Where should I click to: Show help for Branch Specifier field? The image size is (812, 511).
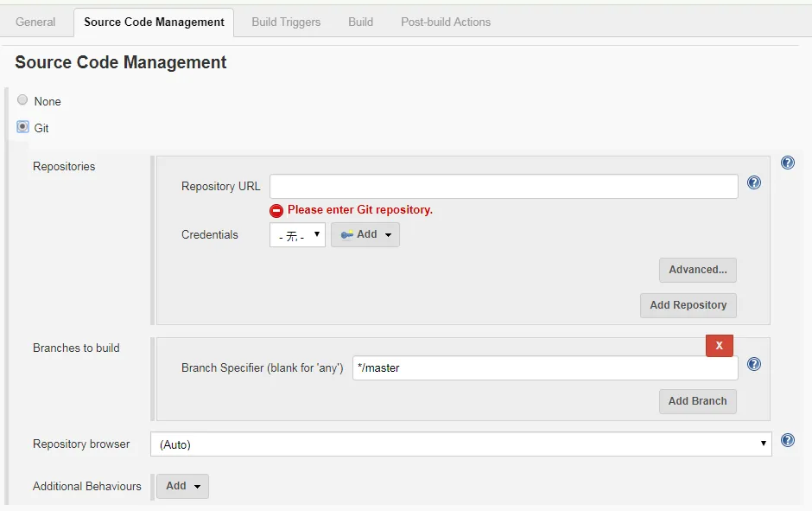(753, 364)
